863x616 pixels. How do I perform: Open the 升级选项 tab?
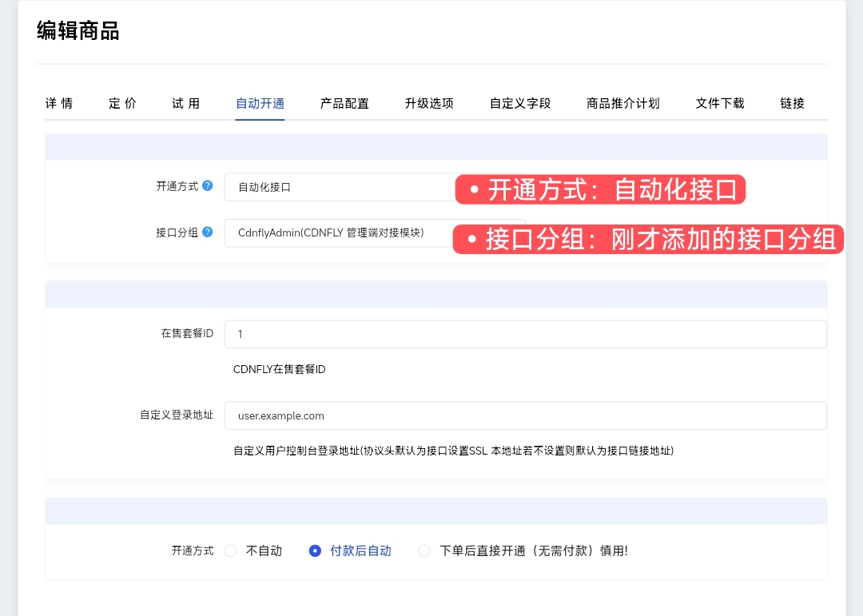(429, 103)
